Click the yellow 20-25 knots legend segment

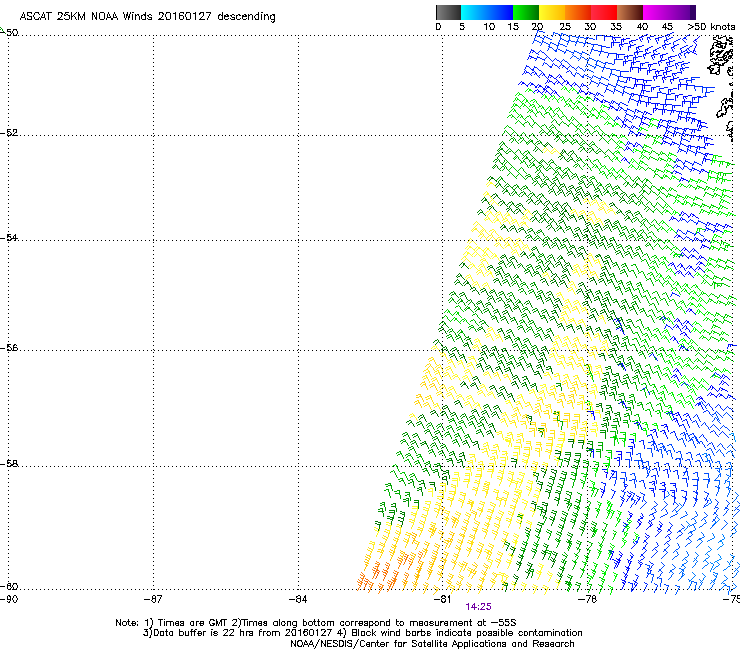(x=552, y=12)
